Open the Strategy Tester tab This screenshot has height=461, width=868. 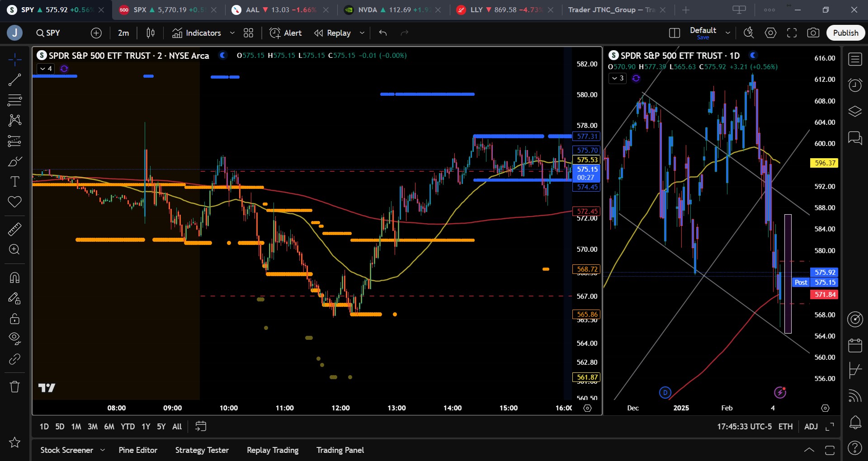point(202,450)
